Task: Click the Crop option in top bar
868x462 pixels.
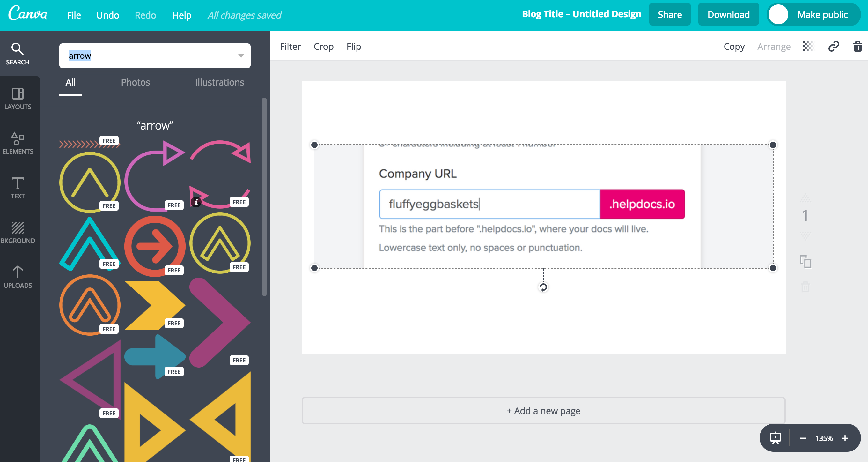Action: tap(324, 47)
